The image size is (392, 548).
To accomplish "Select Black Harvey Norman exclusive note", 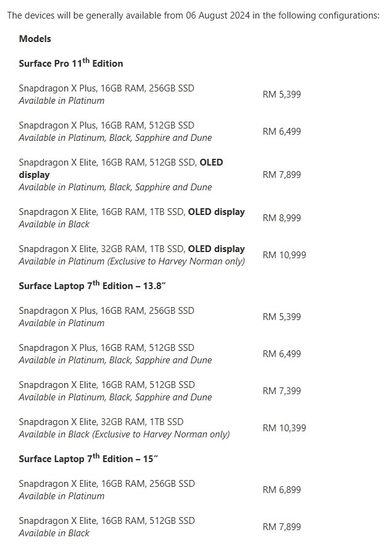I will point(124,434).
